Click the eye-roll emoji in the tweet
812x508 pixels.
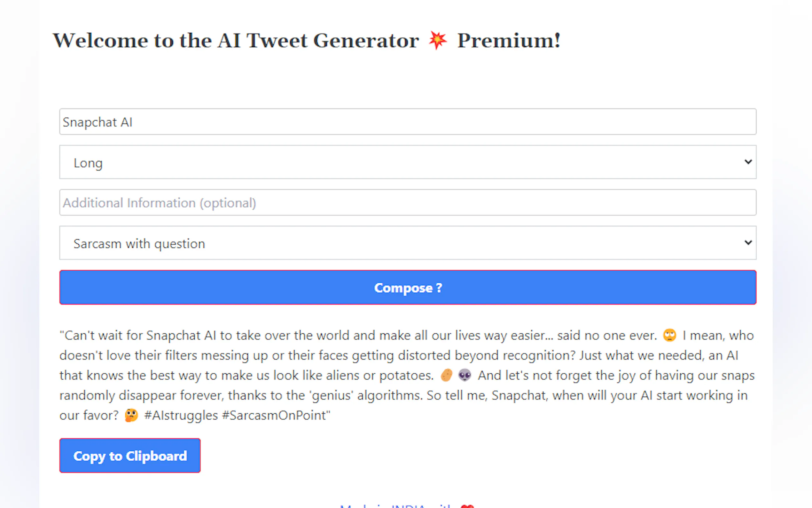669,335
